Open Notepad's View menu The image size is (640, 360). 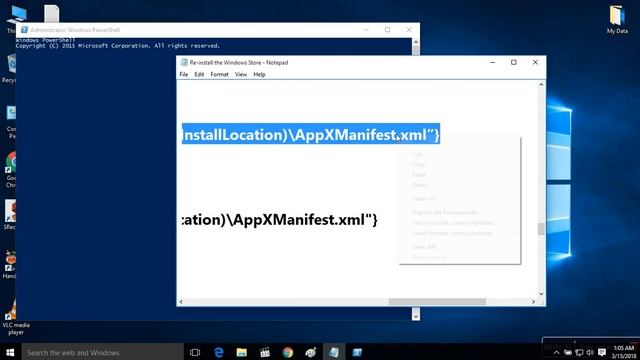[241, 74]
